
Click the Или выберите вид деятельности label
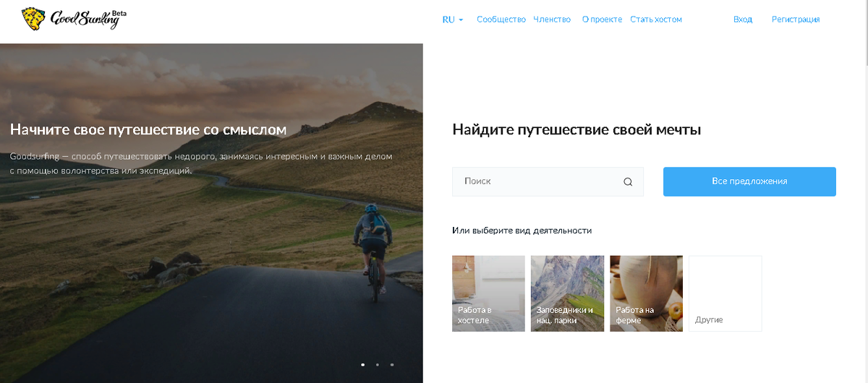(x=522, y=231)
